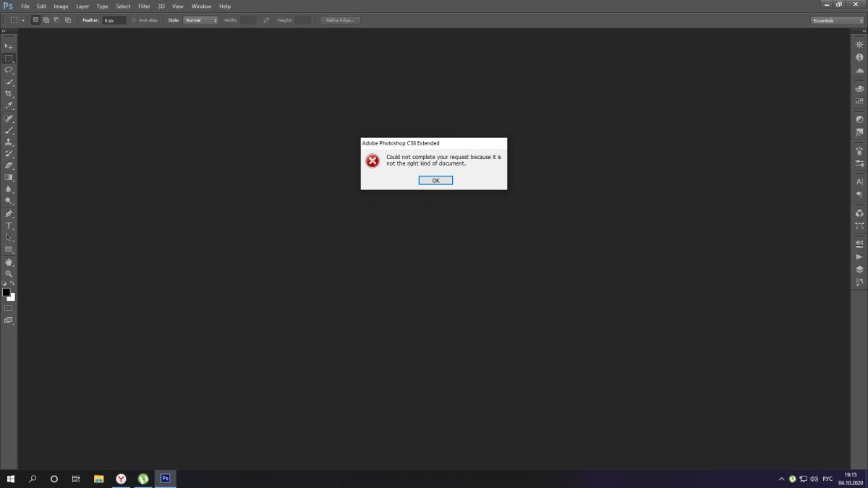Toggle the Anti-alias checkbox
The width and height of the screenshot is (868, 488).
[x=134, y=20]
